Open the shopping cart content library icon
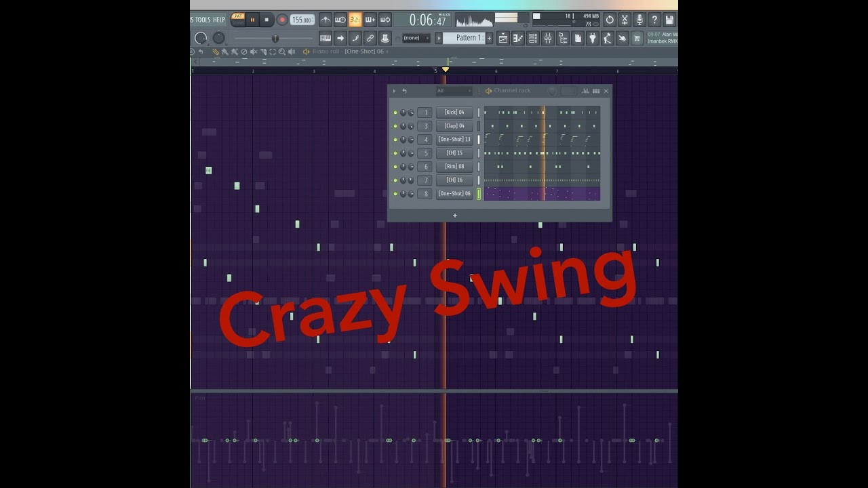 point(637,39)
